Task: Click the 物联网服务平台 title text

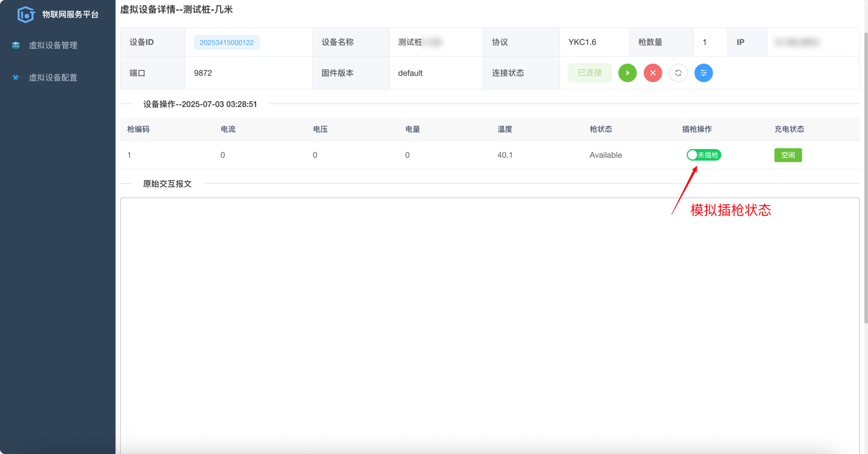Action: pyautogui.click(x=70, y=14)
